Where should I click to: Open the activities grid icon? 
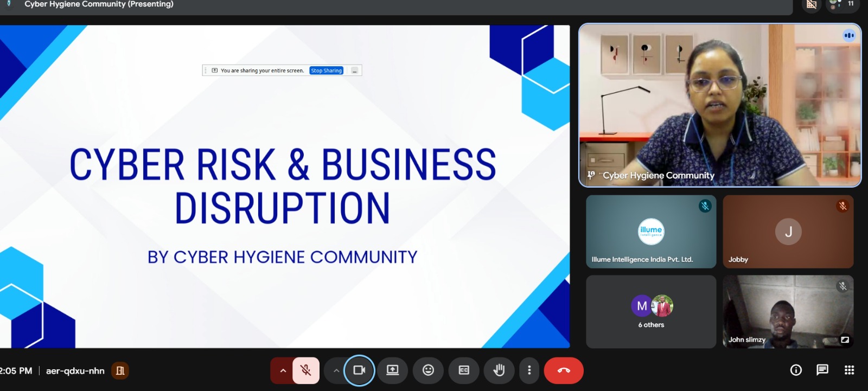[x=849, y=370]
